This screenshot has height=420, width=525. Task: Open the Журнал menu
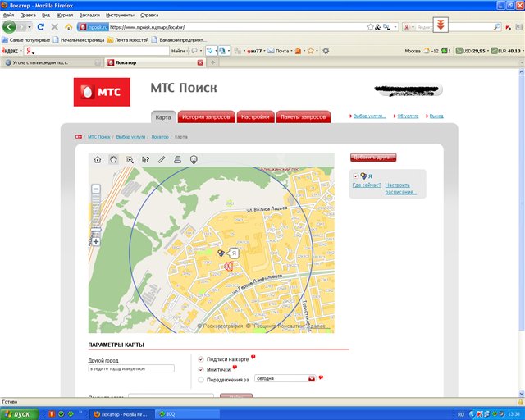[65, 15]
